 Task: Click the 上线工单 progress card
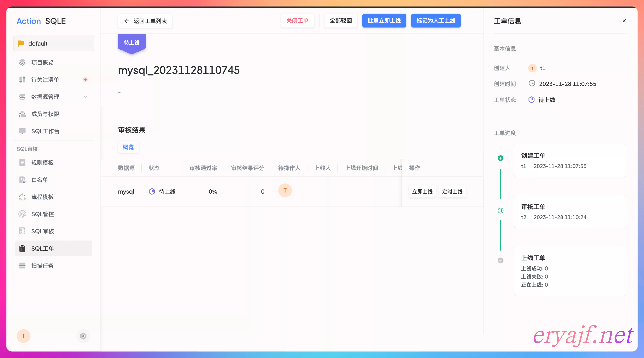pos(570,271)
